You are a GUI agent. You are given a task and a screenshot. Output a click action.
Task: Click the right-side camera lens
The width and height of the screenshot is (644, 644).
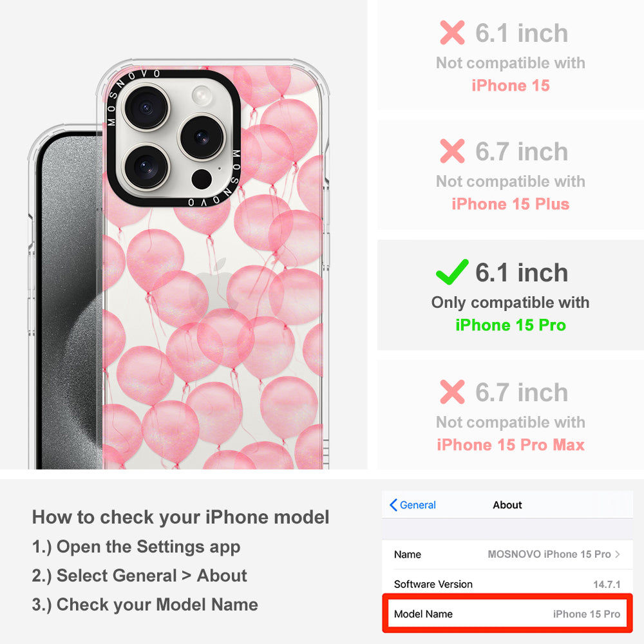pyautogui.click(x=202, y=137)
